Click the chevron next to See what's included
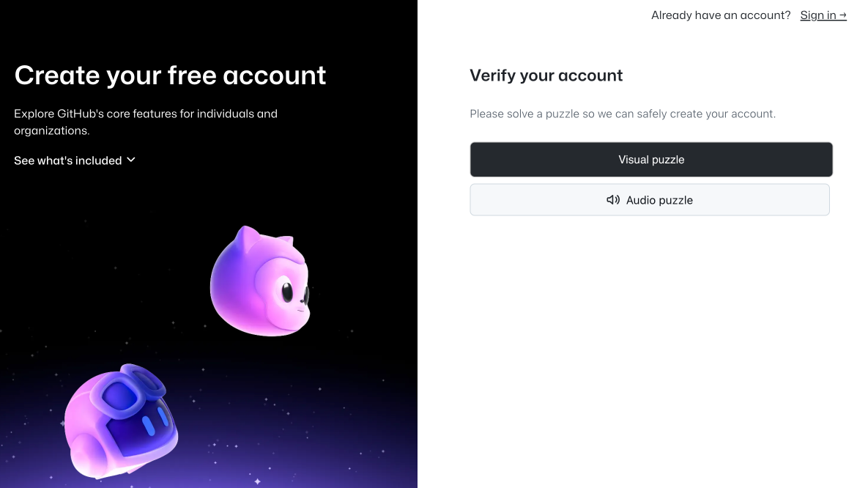868x488 pixels. coord(131,160)
